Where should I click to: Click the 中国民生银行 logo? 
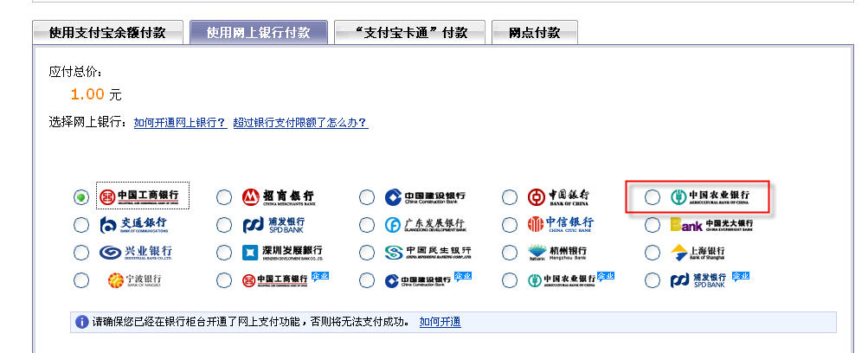click(x=428, y=253)
